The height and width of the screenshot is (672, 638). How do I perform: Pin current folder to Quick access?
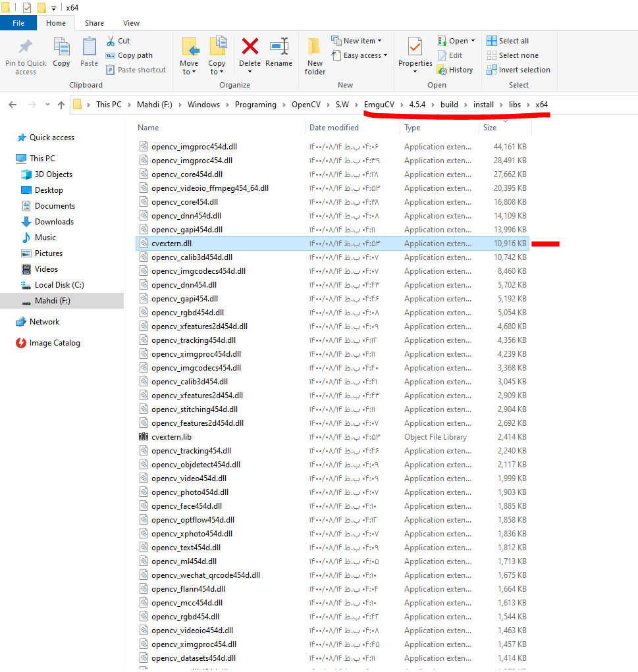coord(25,53)
